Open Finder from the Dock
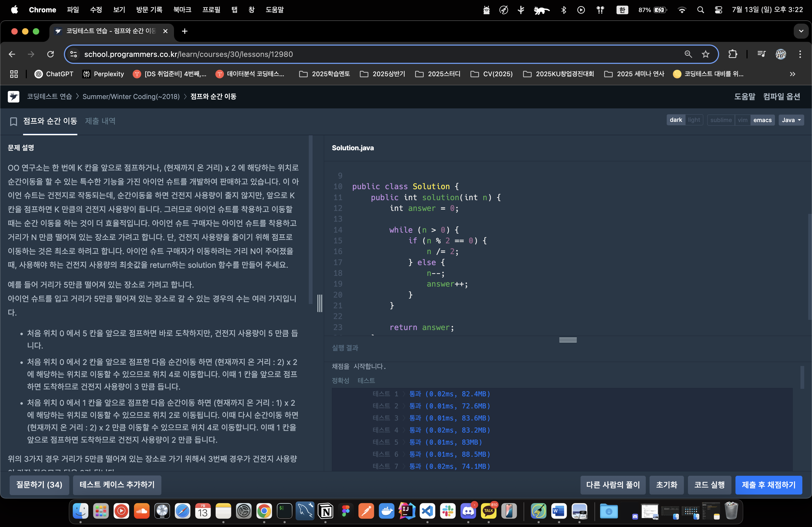This screenshot has width=812, height=527. click(81, 511)
